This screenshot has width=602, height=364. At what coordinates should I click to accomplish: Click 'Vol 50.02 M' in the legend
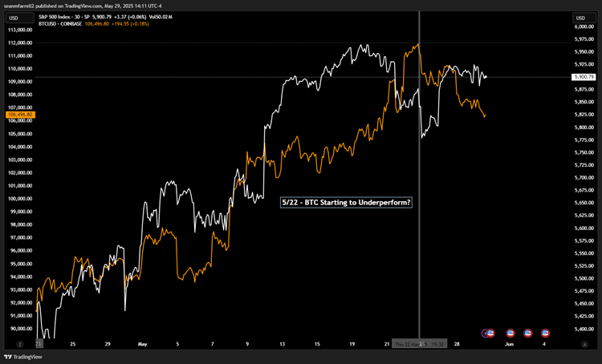[161, 17]
